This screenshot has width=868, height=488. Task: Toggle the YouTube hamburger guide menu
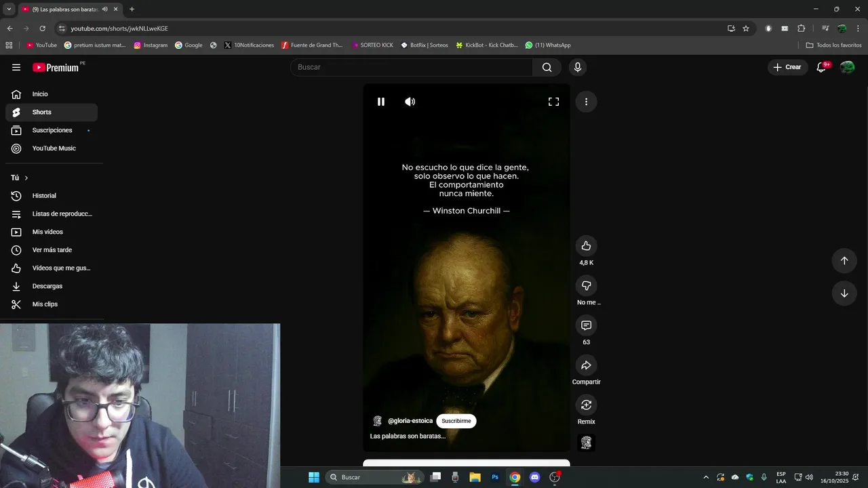pyautogui.click(x=16, y=67)
